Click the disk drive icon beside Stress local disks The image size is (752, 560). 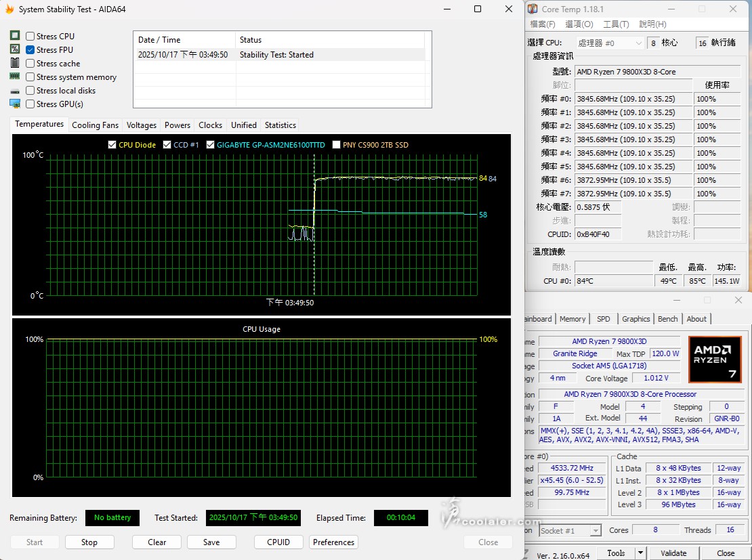15,91
